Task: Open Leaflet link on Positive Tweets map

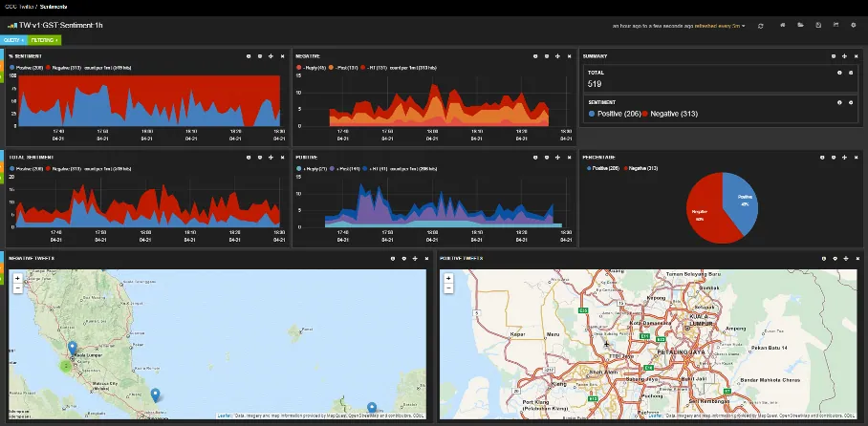Action: [655, 415]
